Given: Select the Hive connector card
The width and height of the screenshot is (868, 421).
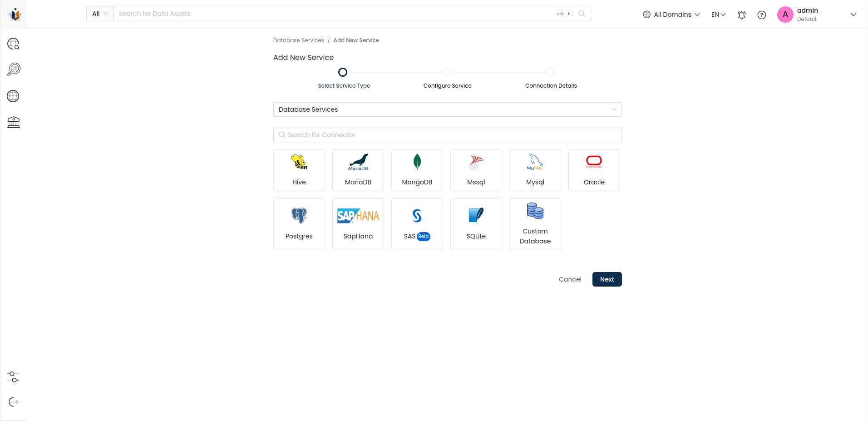Looking at the screenshot, I should point(299,170).
